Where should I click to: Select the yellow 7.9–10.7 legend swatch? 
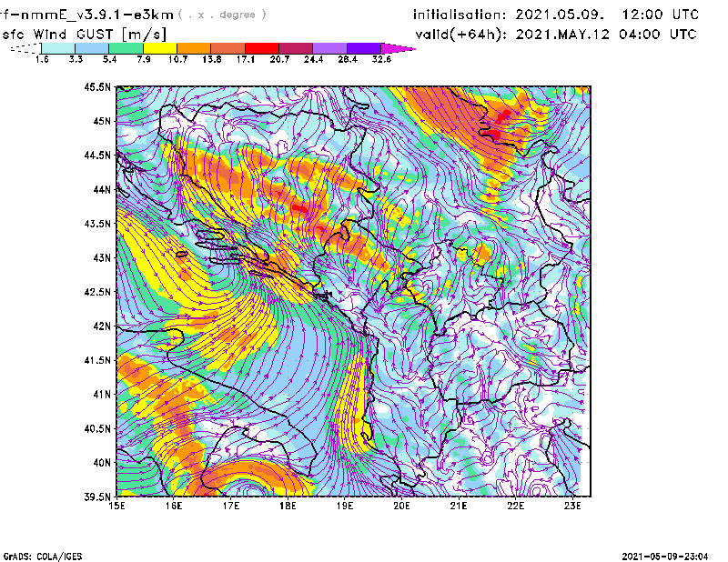click(160, 48)
